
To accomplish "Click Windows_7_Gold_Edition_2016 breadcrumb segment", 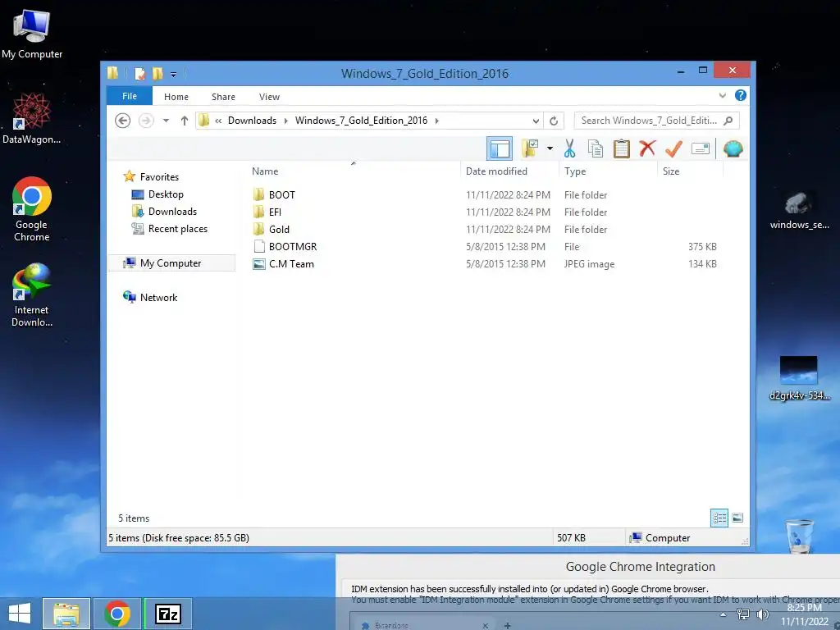I will pyautogui.click(x=361, y=121).
